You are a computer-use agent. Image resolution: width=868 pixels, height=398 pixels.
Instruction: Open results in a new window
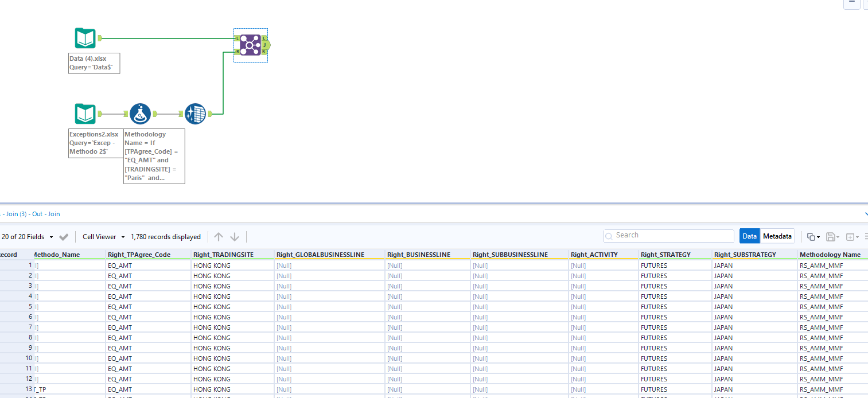848,237
